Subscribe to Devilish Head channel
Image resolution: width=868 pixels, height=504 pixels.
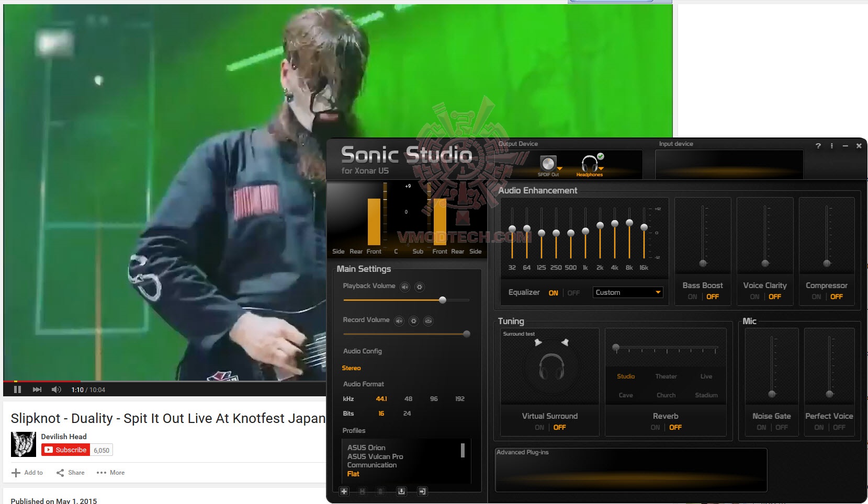65,450
